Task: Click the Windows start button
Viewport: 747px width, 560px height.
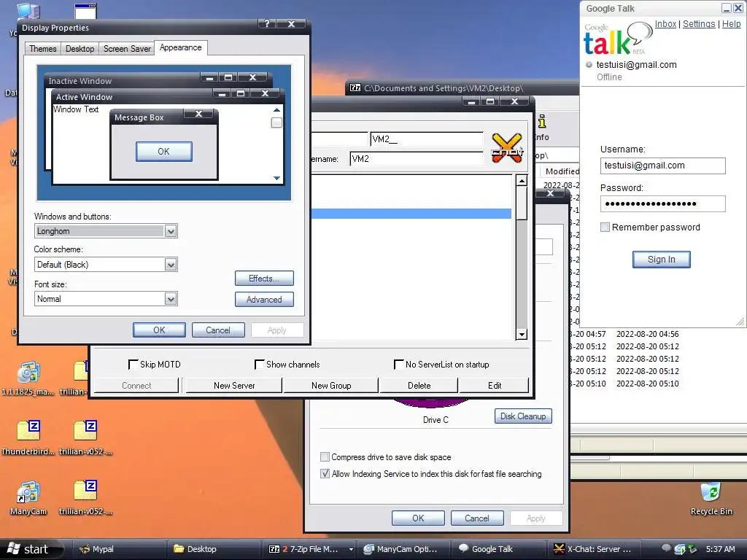Action: [x=32, y=549]
